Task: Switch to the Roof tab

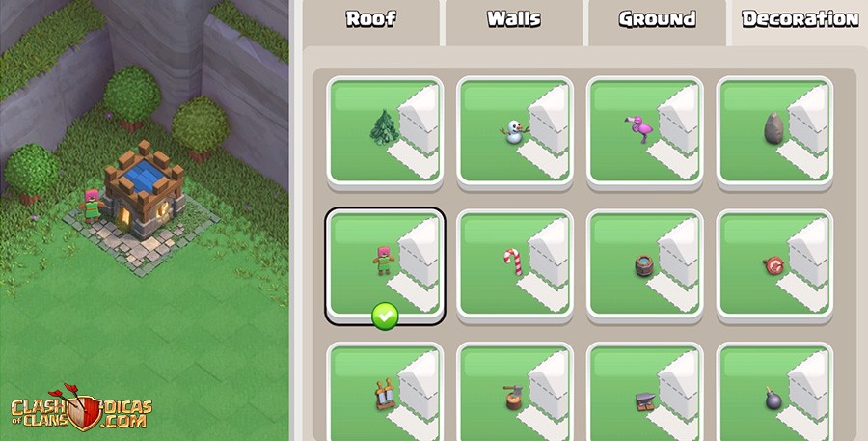Action: coord(371,19)
